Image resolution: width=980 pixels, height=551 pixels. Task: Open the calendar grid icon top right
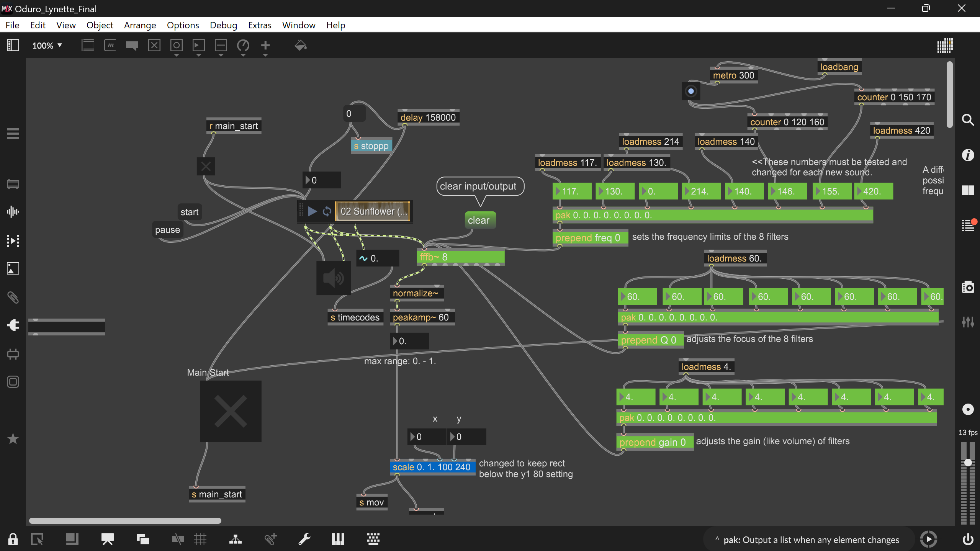click(x=945, y=46)
